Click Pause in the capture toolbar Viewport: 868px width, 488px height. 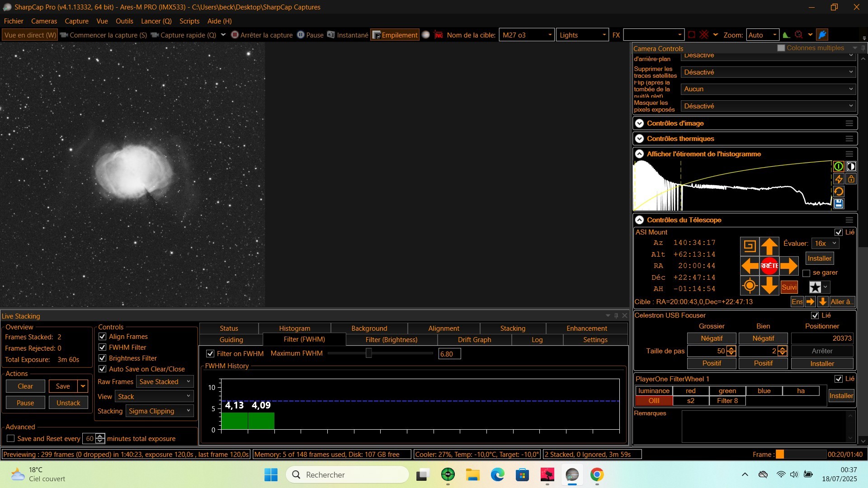(x=310, y=35)
